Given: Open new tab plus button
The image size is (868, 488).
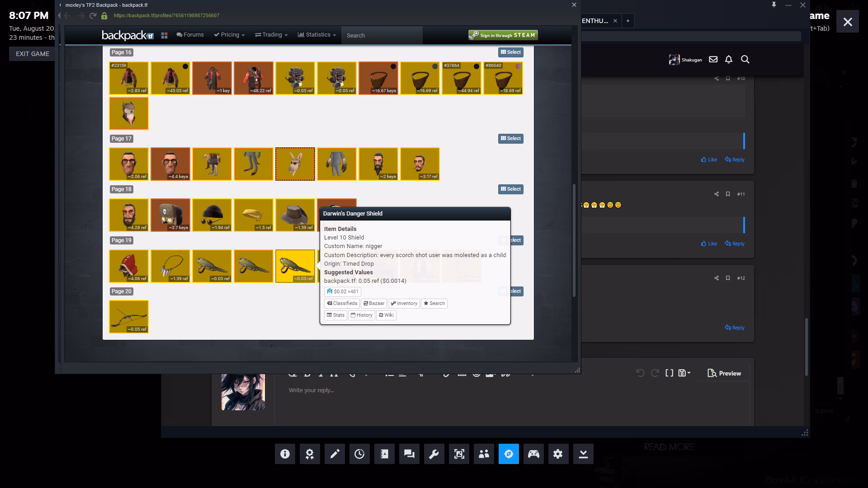Looking at the screenshot, I should pos(627,21).
